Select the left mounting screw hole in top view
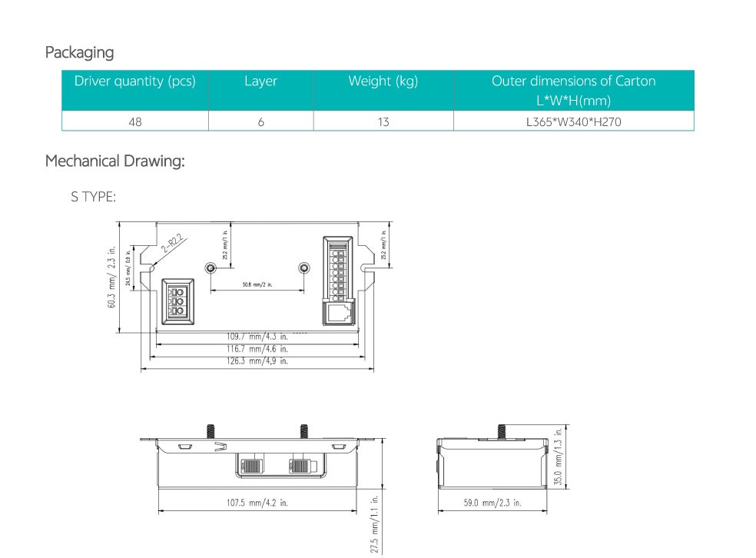756x558 pixels. 210,268
